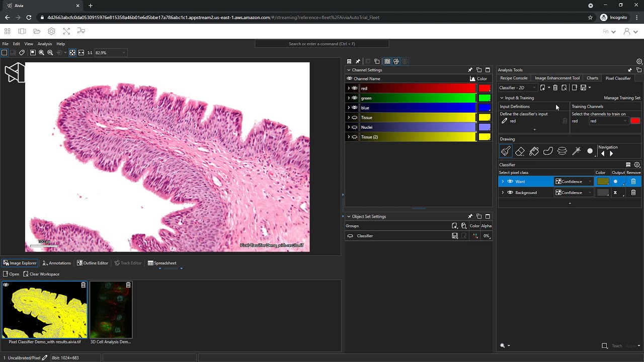Select the paintbrush drawing tool
The image size is (644, 362).
pos(506,151)
